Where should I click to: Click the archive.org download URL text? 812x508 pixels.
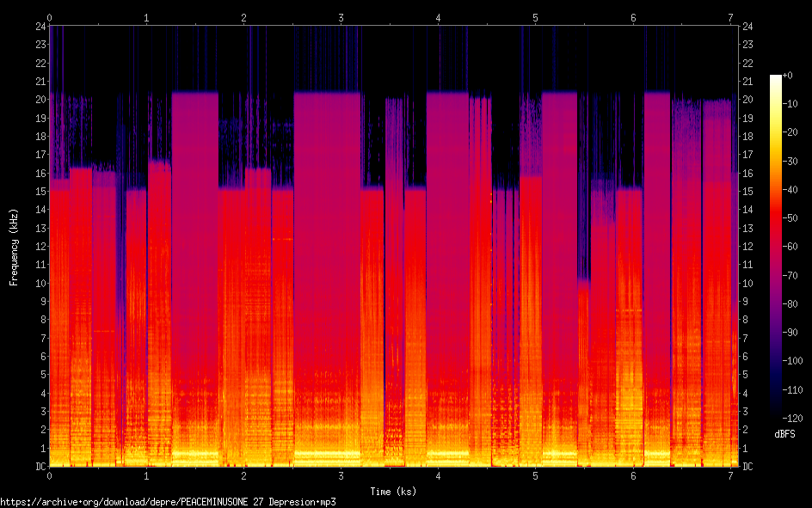(x=169, y=502)
